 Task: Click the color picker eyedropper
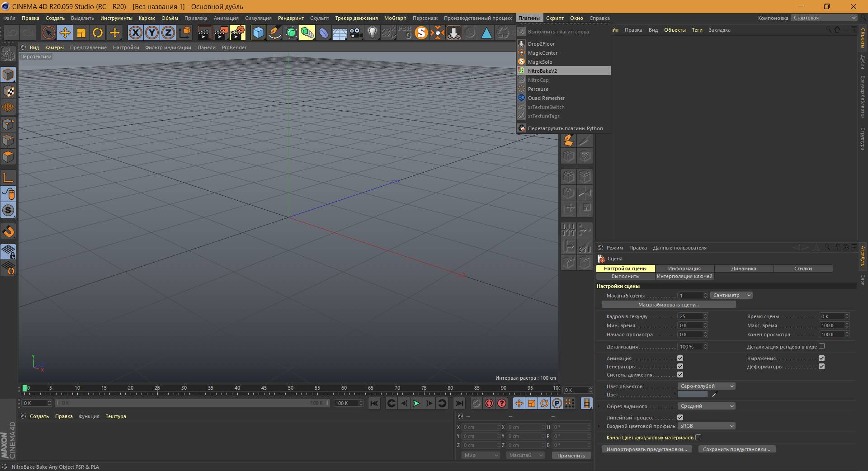715,395
